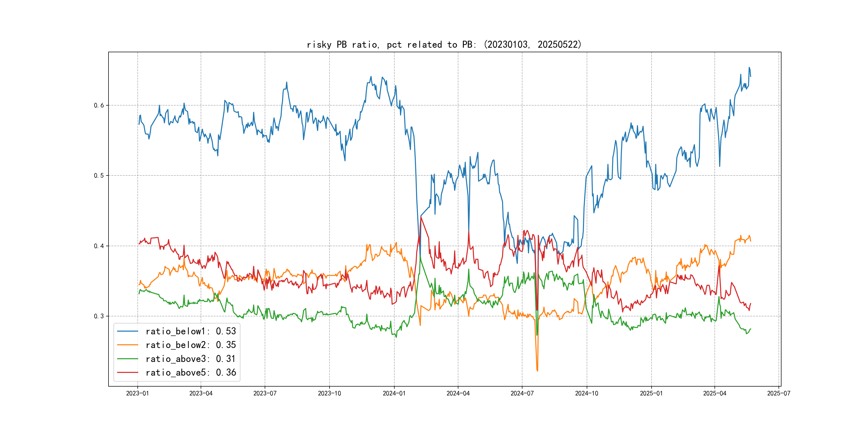Select the 'ratio_above5: 0.36' legend label
868x434 pixels.
point(190,372)
